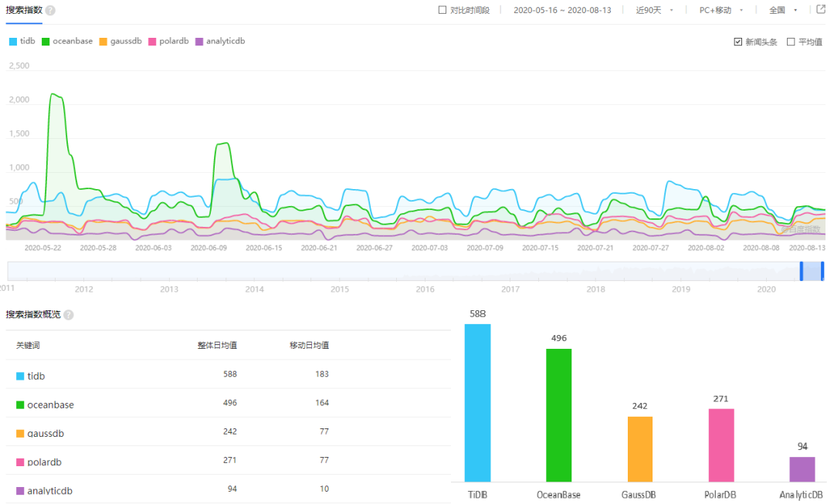Enable the 对比时间段 checkbox

[442, 10]
